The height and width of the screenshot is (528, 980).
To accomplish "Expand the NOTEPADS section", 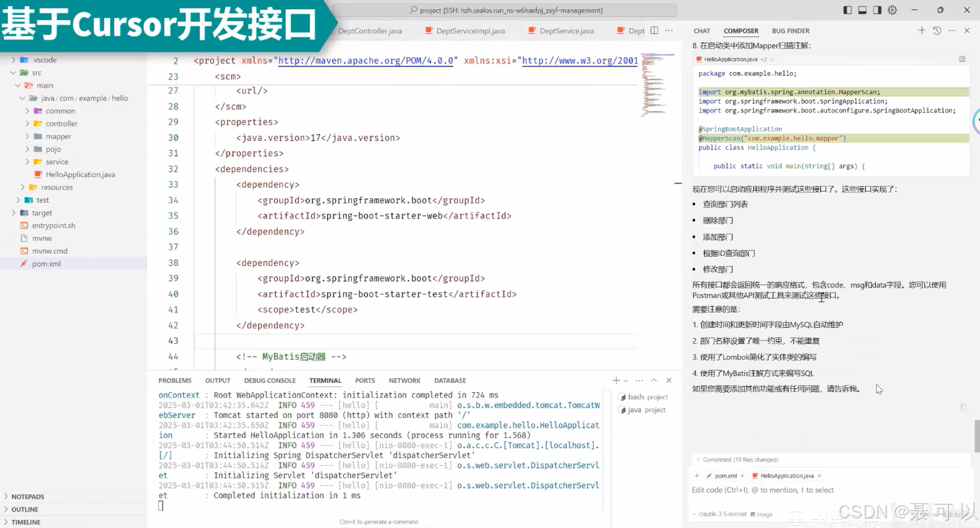I will (28, 496).
